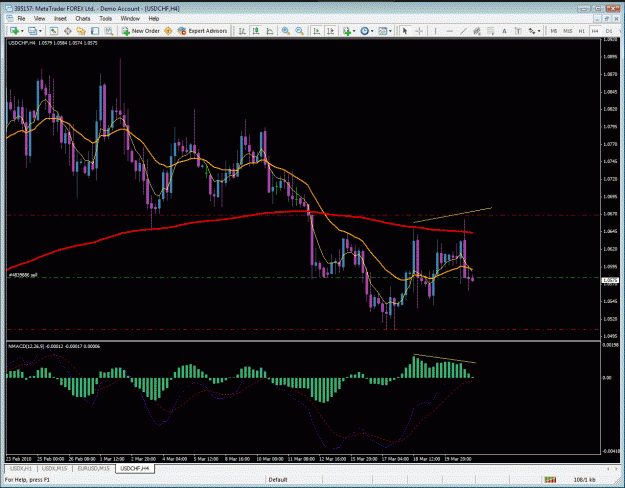Open the Window menu
Viewport: 625px width, 488px height.
[130, 18]
